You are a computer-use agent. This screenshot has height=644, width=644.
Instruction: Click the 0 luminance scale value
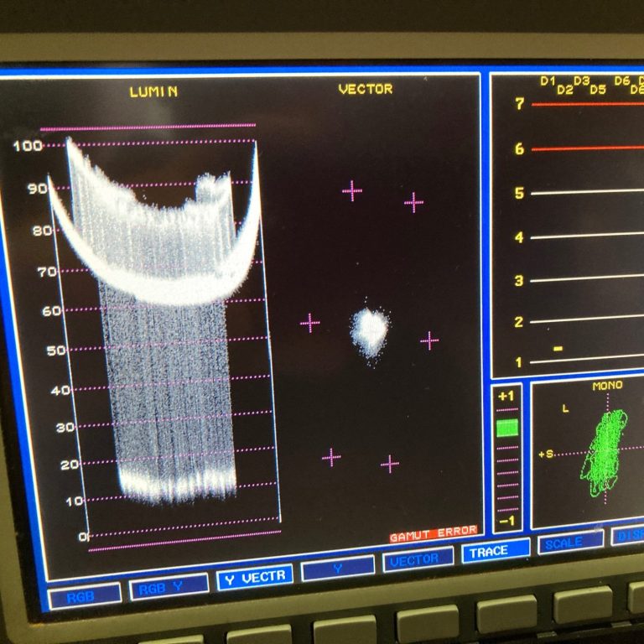click(x=82, y=537)
